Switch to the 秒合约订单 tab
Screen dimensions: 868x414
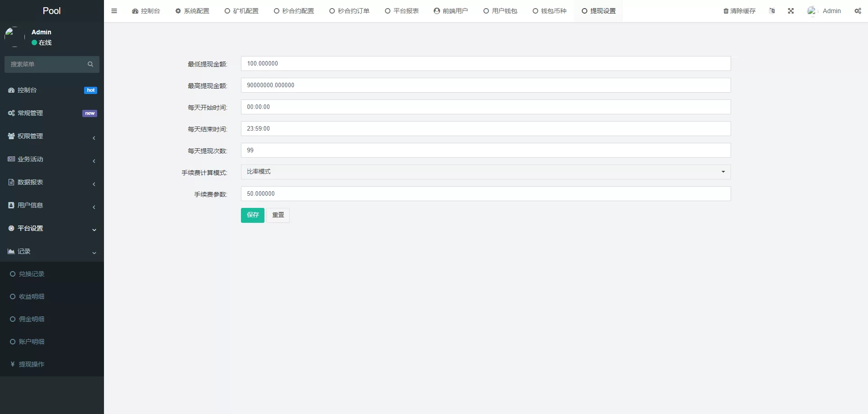(349, 11)
